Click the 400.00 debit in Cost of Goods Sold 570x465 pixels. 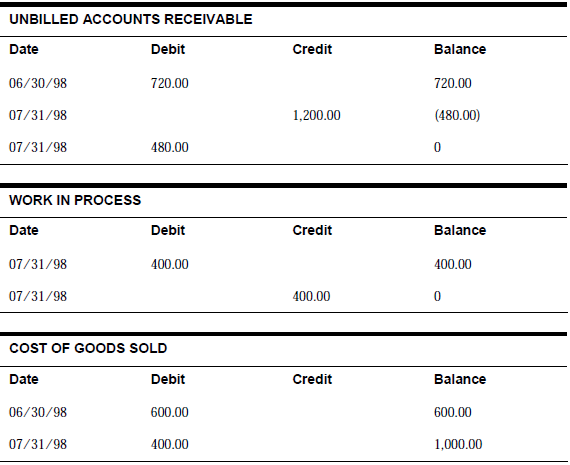[x=170, y=444]
